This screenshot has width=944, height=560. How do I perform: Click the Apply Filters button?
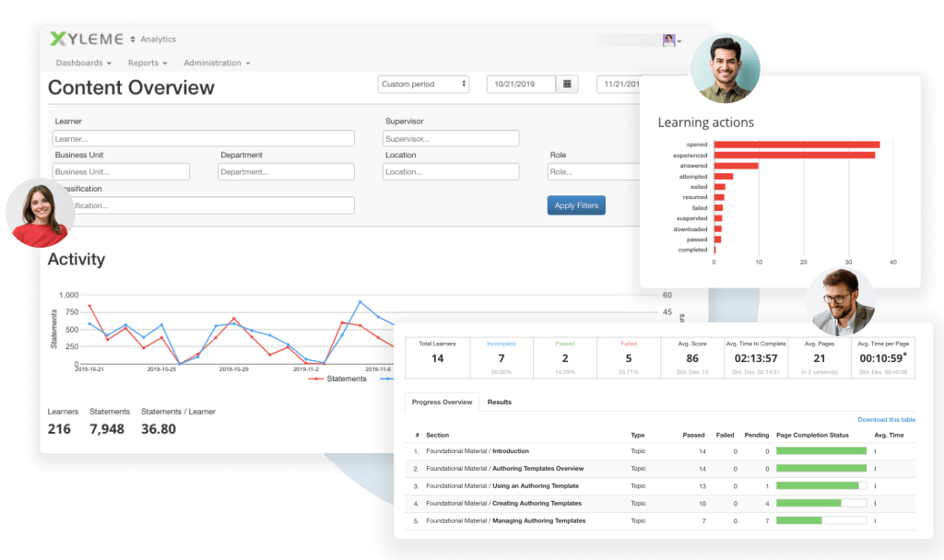click(575, 205)
